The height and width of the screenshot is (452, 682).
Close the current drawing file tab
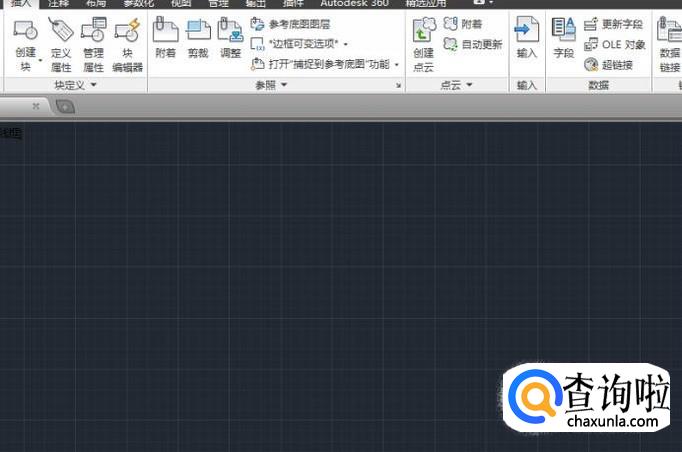coord(36,106)
